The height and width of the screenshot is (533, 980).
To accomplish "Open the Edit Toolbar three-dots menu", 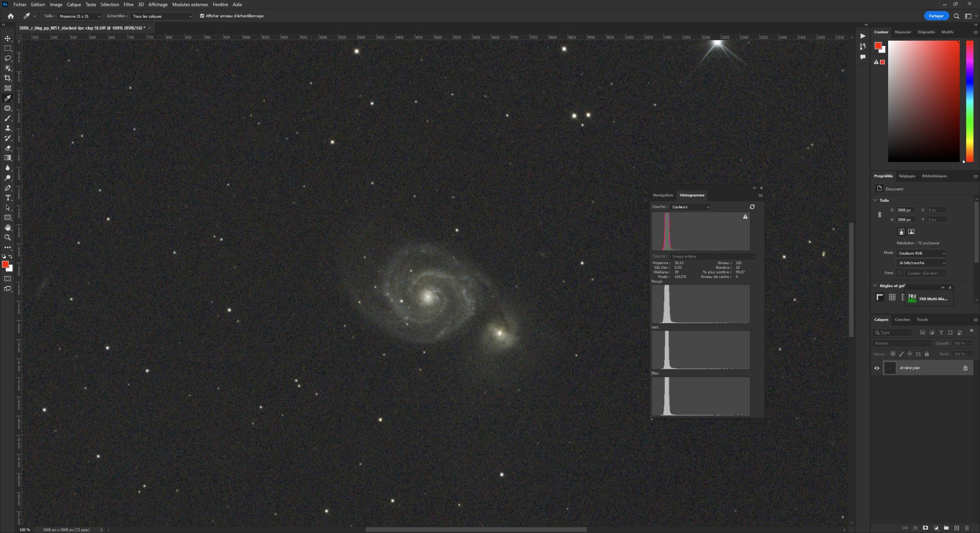I will [8, 247].
